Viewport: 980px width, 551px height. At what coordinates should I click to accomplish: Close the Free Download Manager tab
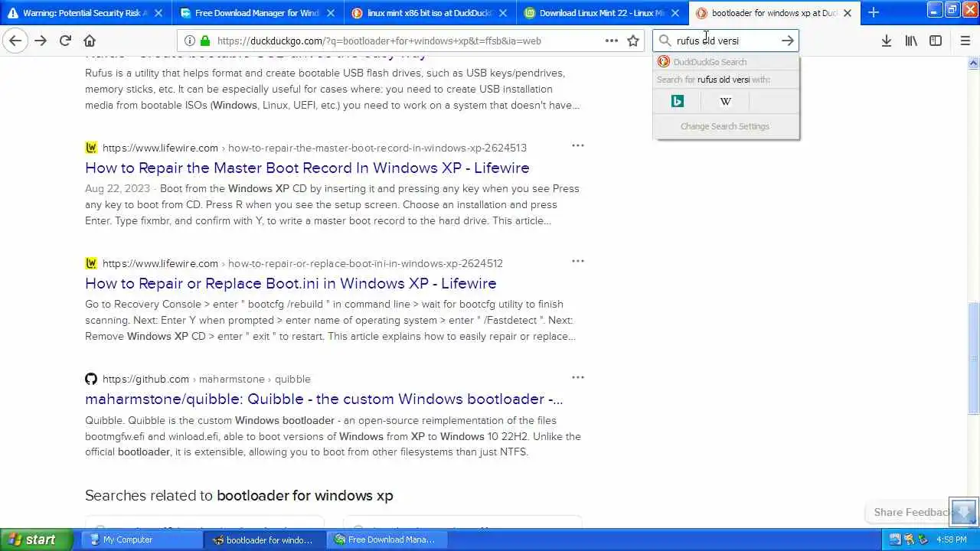coord(331,13)
